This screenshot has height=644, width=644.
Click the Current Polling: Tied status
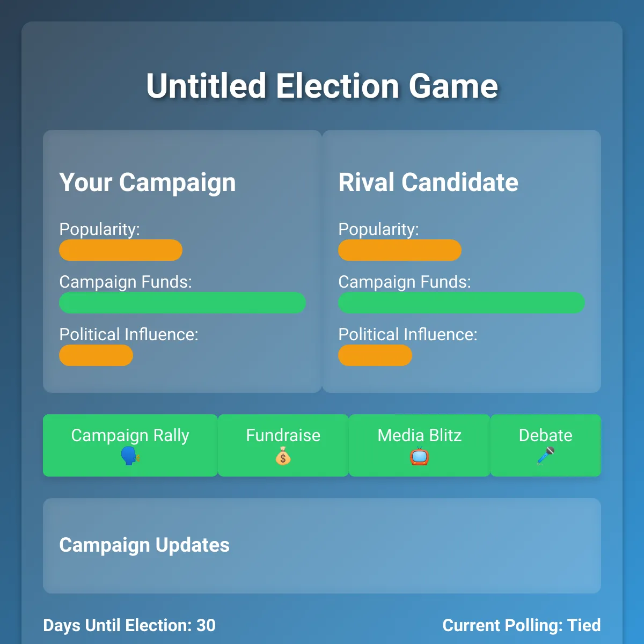tap(522, 625)
